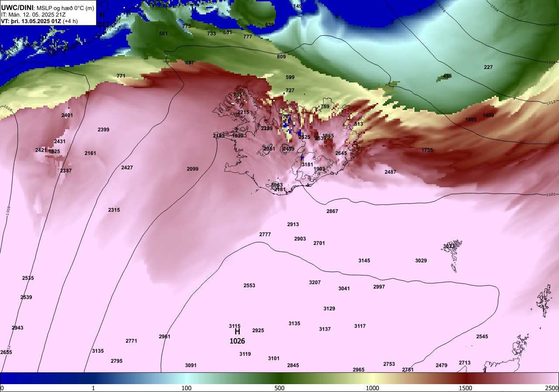Click the map value 771
Image resolution: width=559 pixels, height=392 pixels.
[121, 76]
